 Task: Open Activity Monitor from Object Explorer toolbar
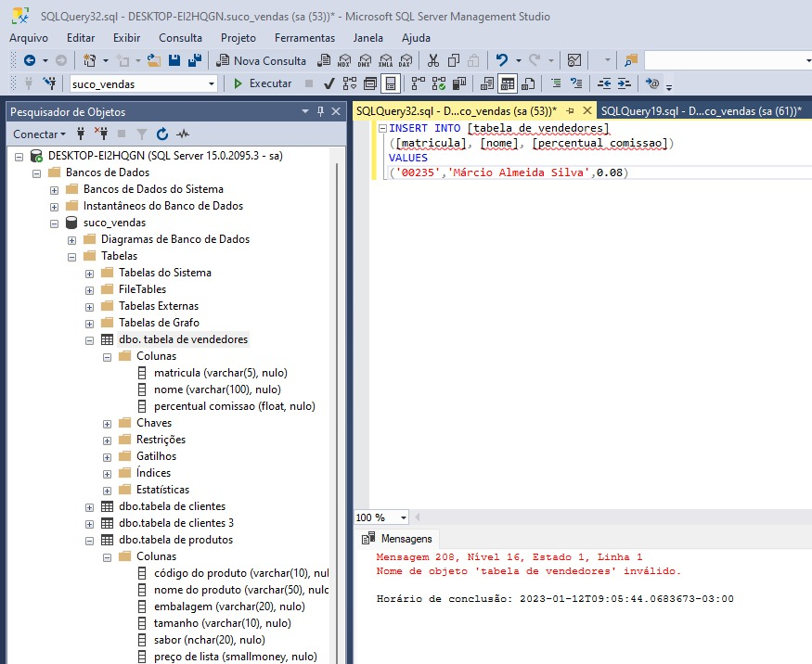[x=182, y=134]
